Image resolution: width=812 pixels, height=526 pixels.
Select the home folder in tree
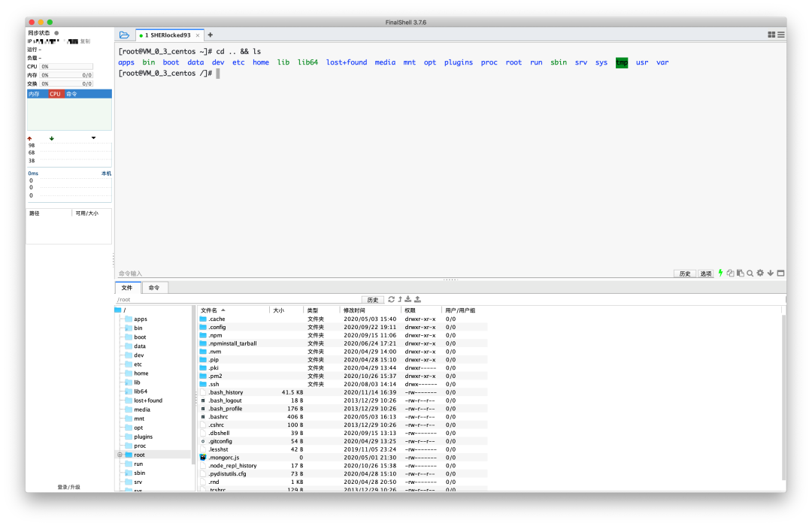(137, 373)
